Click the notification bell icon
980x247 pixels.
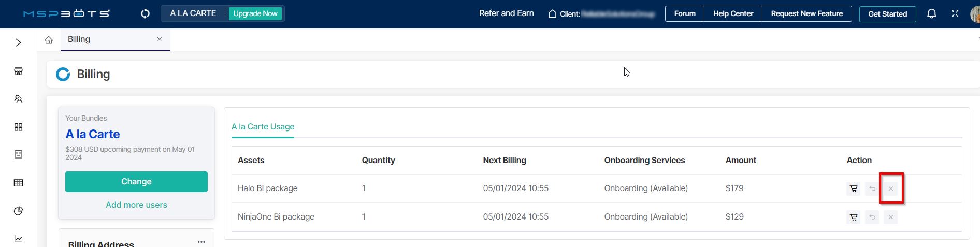click(931, 14)
